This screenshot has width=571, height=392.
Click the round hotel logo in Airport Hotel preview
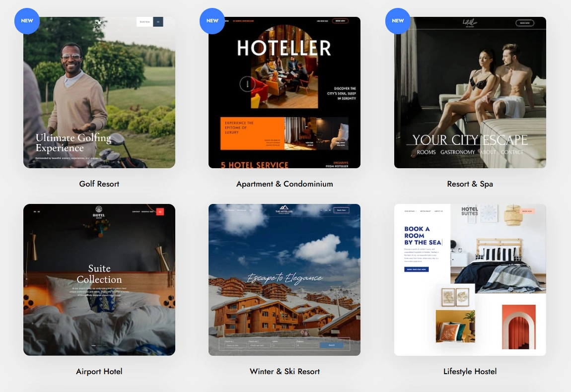point(99,209)
